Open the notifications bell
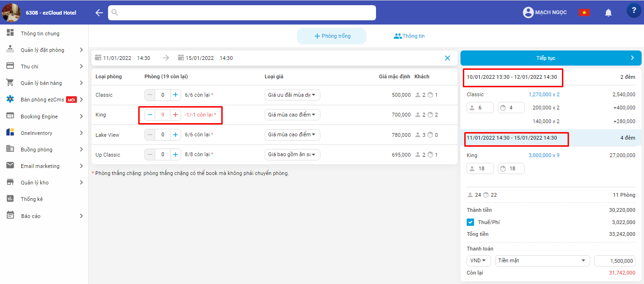644x284 pixels. [x=608, y=13]
